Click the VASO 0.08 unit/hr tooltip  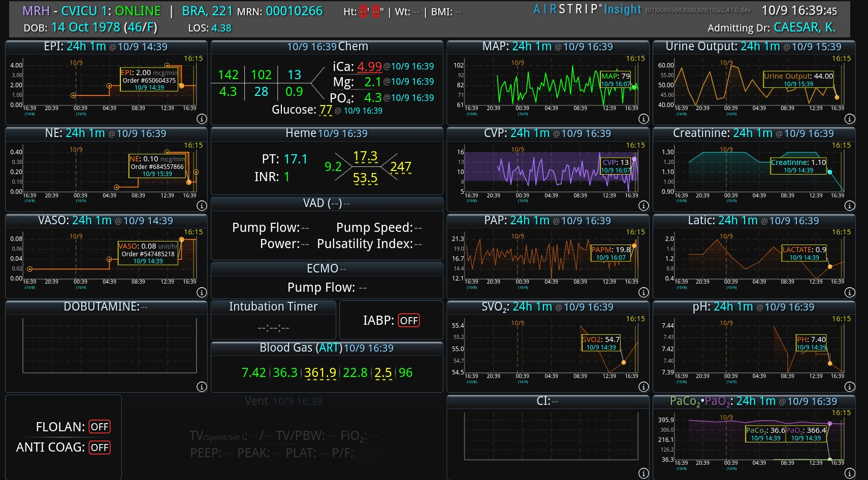[x=148, y=254]
